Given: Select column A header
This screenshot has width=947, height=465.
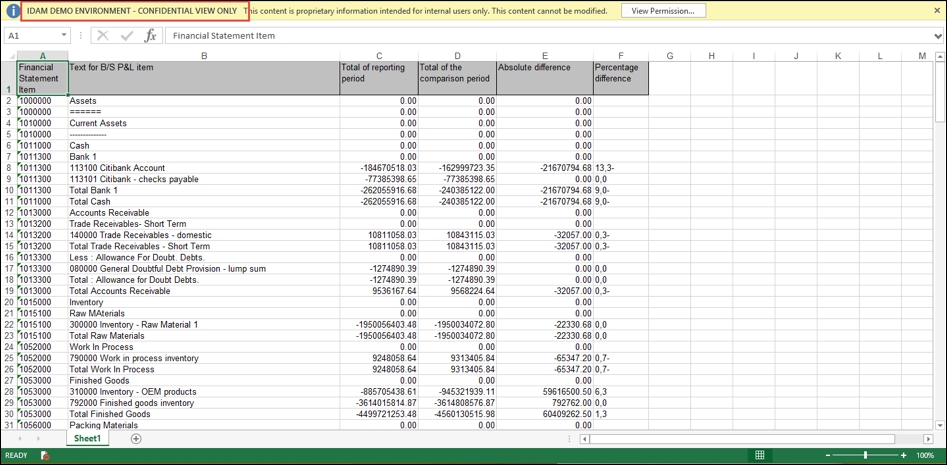Looking at the screenshot, I should 42,56.
